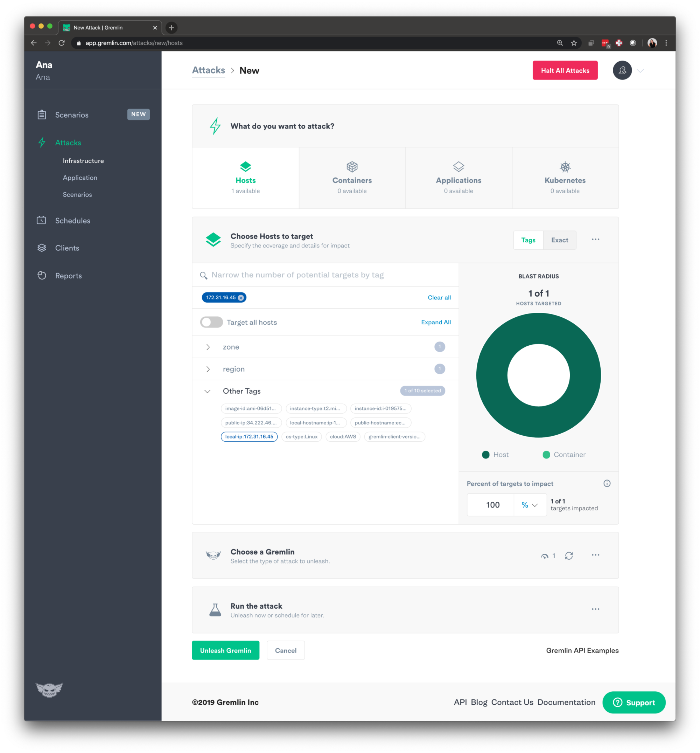Click the Attacks lightning bolt icon
Image resolution: width=700 pixels, height=753 pixels.
click(x=42, y=143)
